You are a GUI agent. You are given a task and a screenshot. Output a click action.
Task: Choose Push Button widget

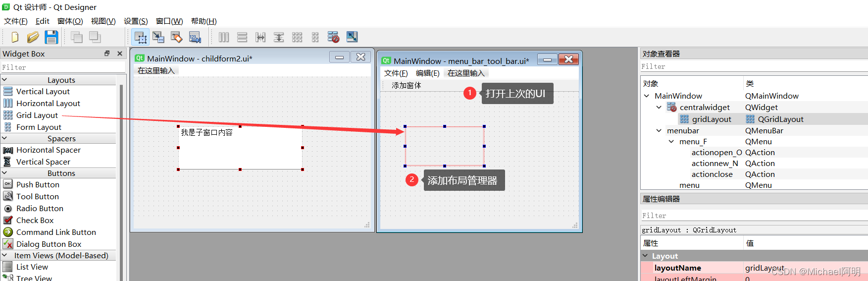tap(38, 185)
